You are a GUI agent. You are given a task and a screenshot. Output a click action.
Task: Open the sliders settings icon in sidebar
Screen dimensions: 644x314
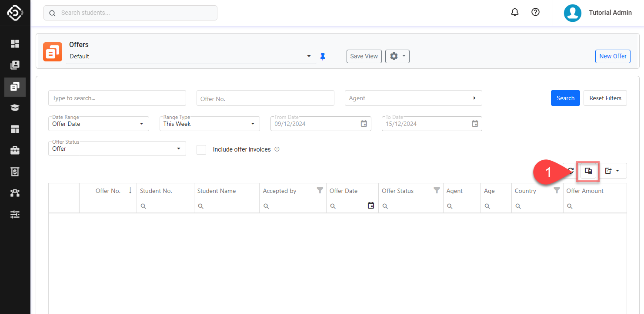tap(15, 214)
